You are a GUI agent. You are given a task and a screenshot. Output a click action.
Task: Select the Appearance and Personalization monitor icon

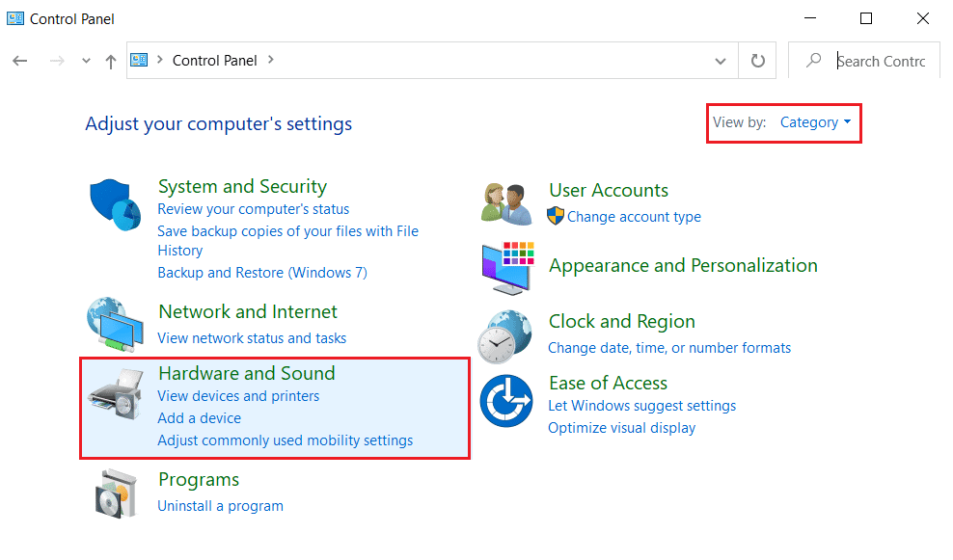[505, 267]
